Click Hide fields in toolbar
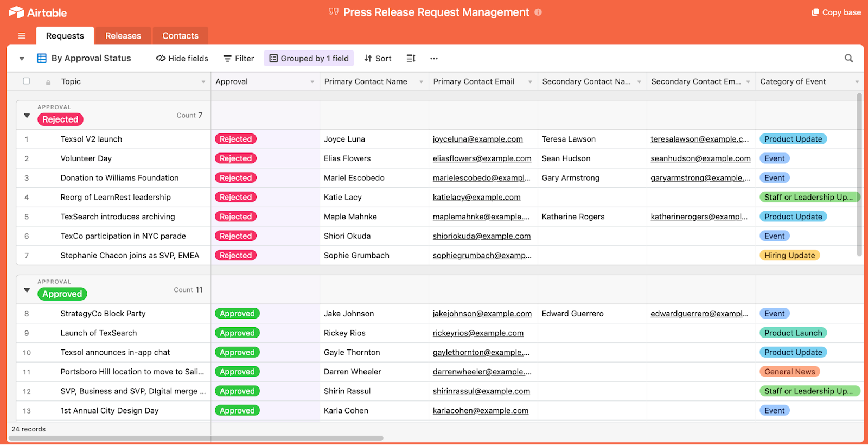 click(x=182, y=59)
